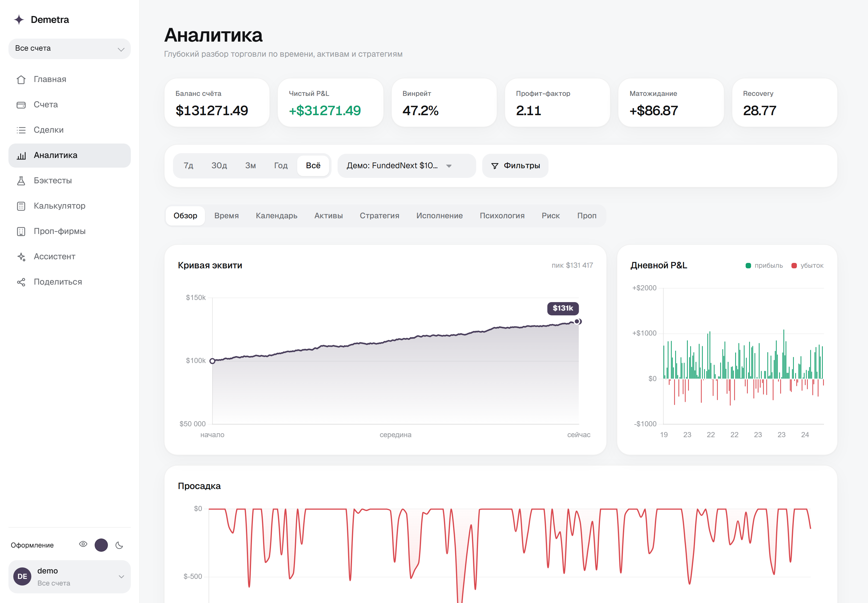The height and width of the screenshot is (603, 868).
Task: Click the Просадка chart title
Action: coord(199,486)
